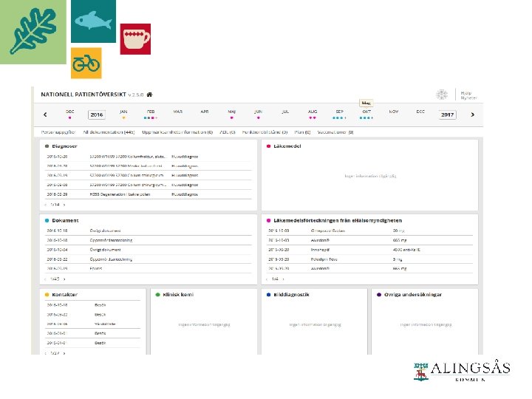Open the 2016-09-22 Besök contact row
The height and width of the screenshot is (399, 532).
tap(92, 315)
